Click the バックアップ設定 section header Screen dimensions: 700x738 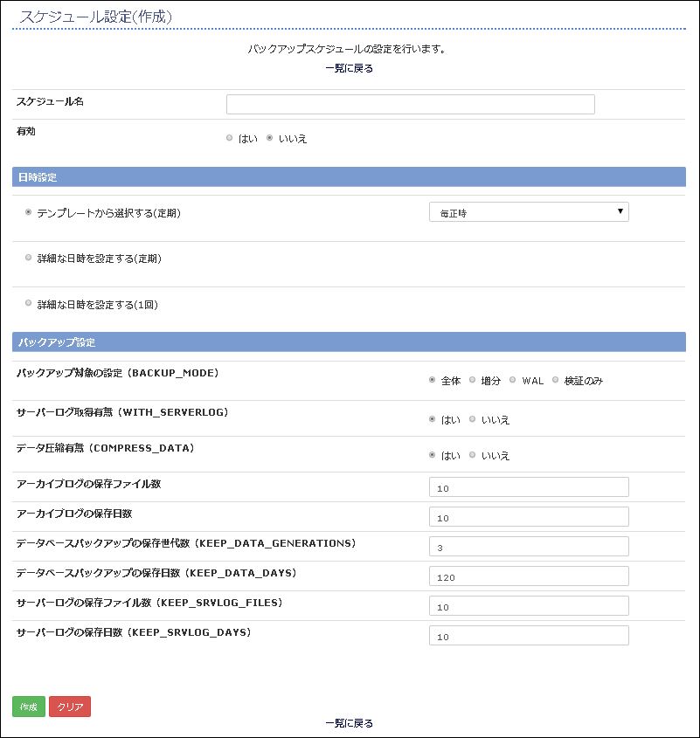[349, 342]
